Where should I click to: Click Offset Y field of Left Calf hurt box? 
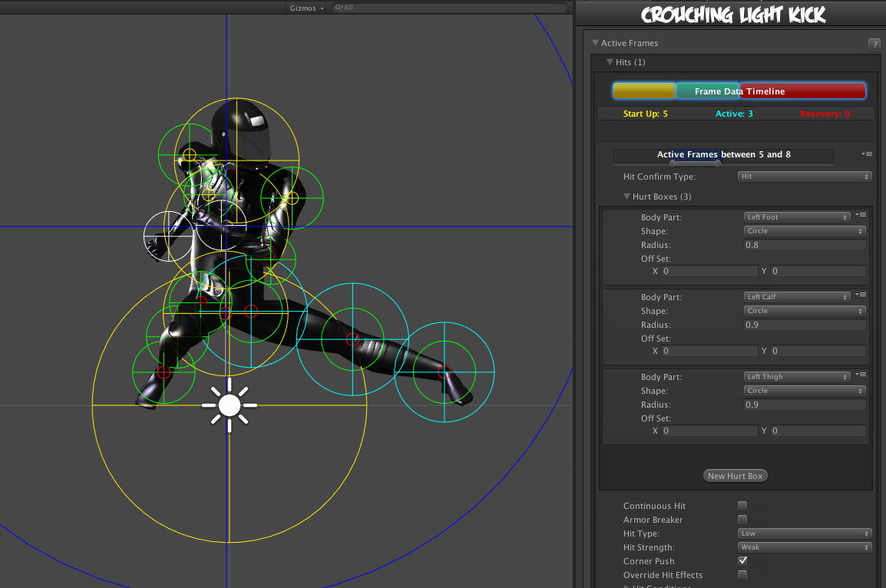click(x=818, y=351)
